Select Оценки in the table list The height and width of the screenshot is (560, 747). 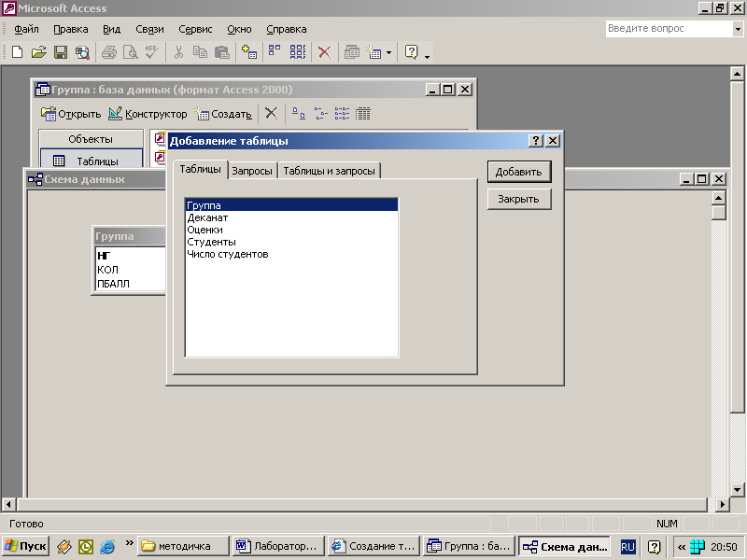pos(291,230)
